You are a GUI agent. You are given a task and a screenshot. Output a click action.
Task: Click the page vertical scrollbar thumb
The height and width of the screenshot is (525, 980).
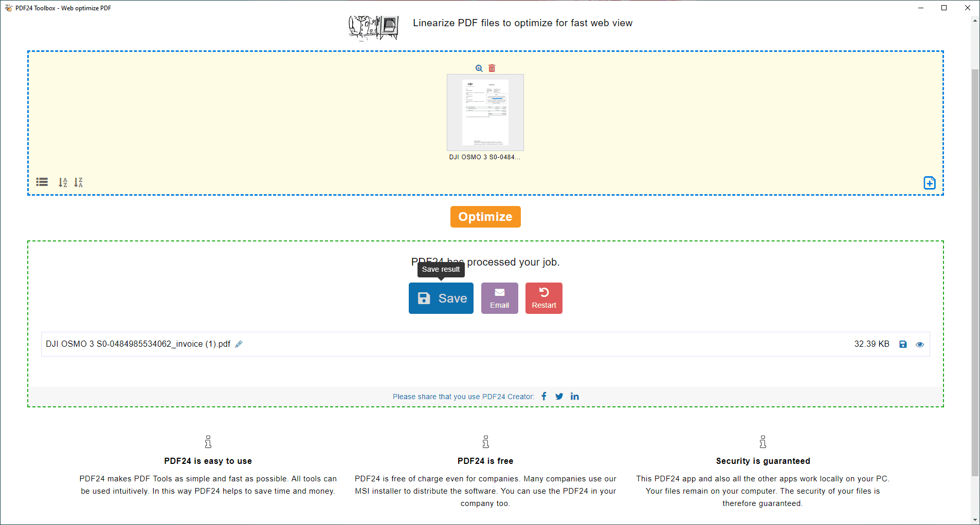click(975, 272)
